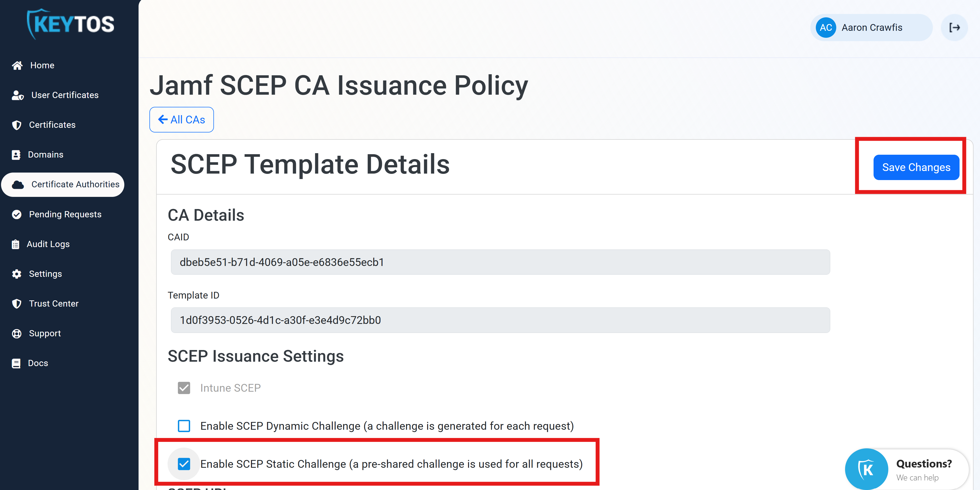Open Pending Requests via checkmark icon
Image resolution: width=980 pixels, height=490 pixels.
tap(16, 214)
